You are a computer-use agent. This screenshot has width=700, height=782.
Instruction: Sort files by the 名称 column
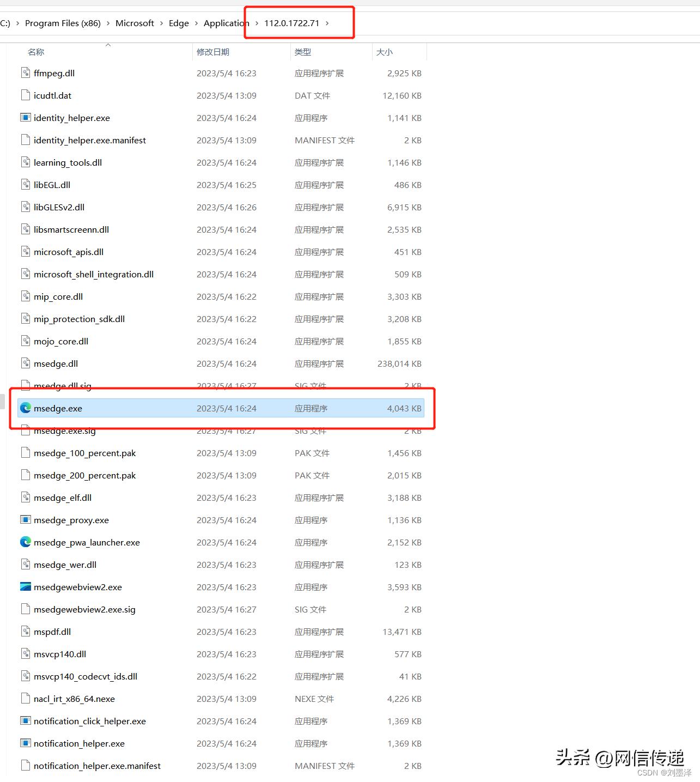click(35, 52)
